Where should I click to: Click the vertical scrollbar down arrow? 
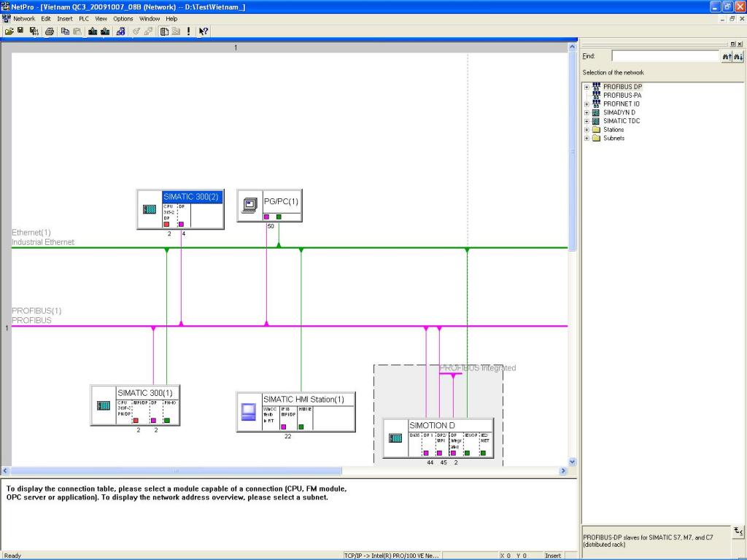(572, 462)
